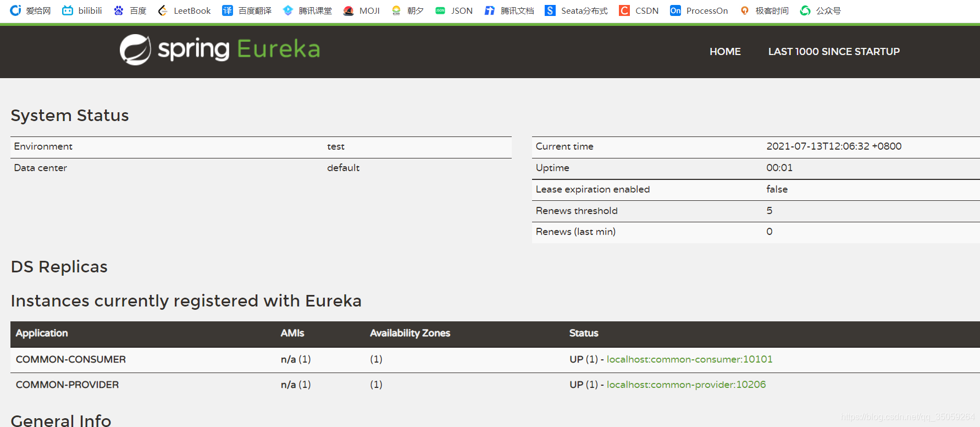This screenshot has height=427, width=980.
Task: Open the JSON bookmark icon
Action: pyautogui.click(x=440, y=10)
